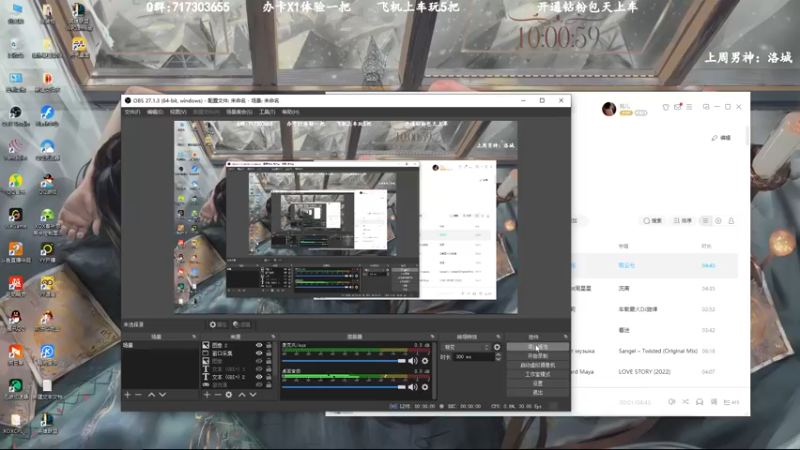Open main menu icon in music player
Screen dimensions: 800x450
pos(689,107)
